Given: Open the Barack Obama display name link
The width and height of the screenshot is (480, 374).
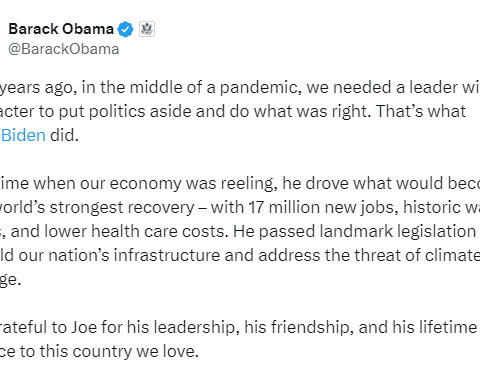Looking at the screenshot, I should [61, 29].
